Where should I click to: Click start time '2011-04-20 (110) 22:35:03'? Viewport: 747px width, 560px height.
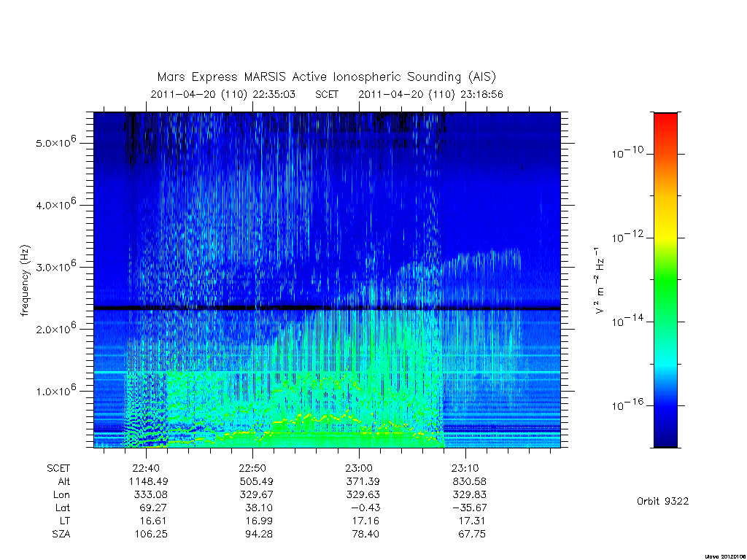pos(223,94)
